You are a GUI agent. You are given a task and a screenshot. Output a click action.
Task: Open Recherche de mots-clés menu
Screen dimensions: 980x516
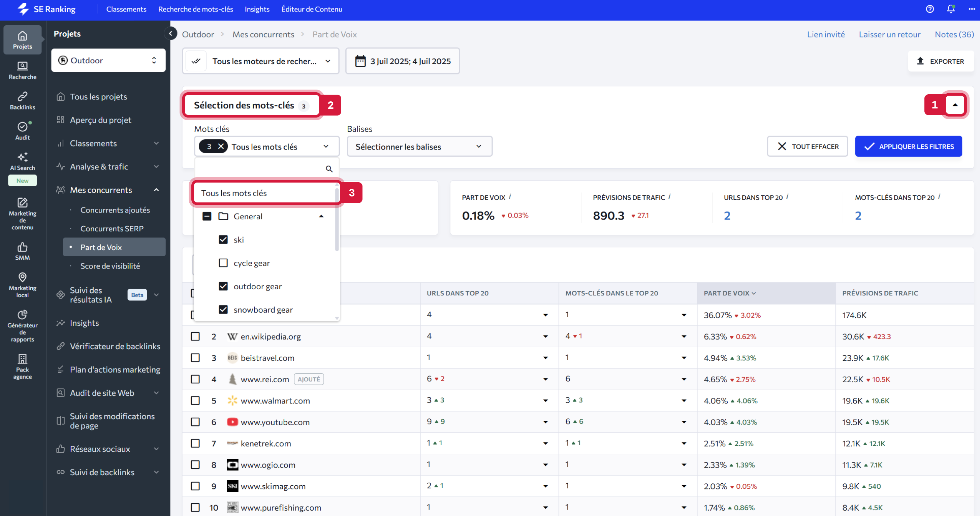coord(195,9)
